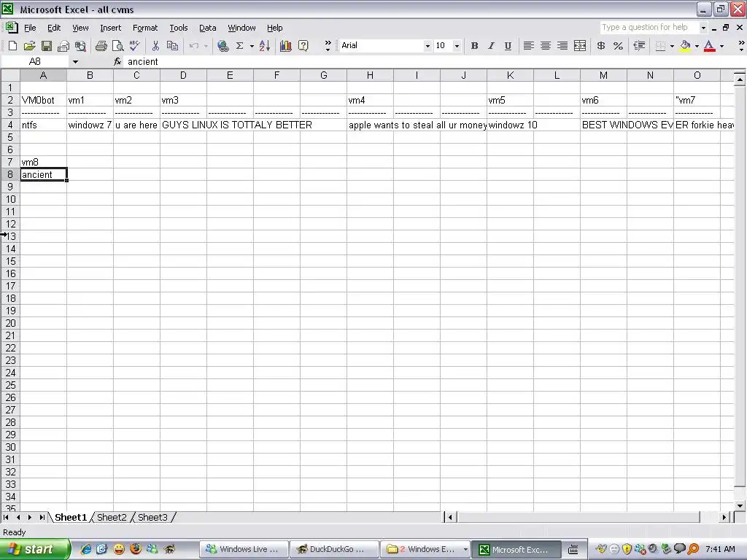This screenshot has height=560, width=747.
Task: Open the Edit menu
Action: [54, 28]
